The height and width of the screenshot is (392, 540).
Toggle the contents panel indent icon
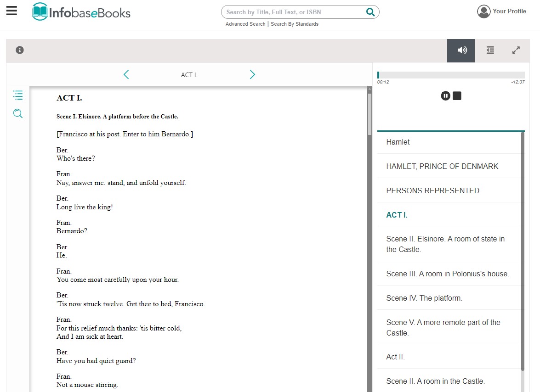[490, 50]
